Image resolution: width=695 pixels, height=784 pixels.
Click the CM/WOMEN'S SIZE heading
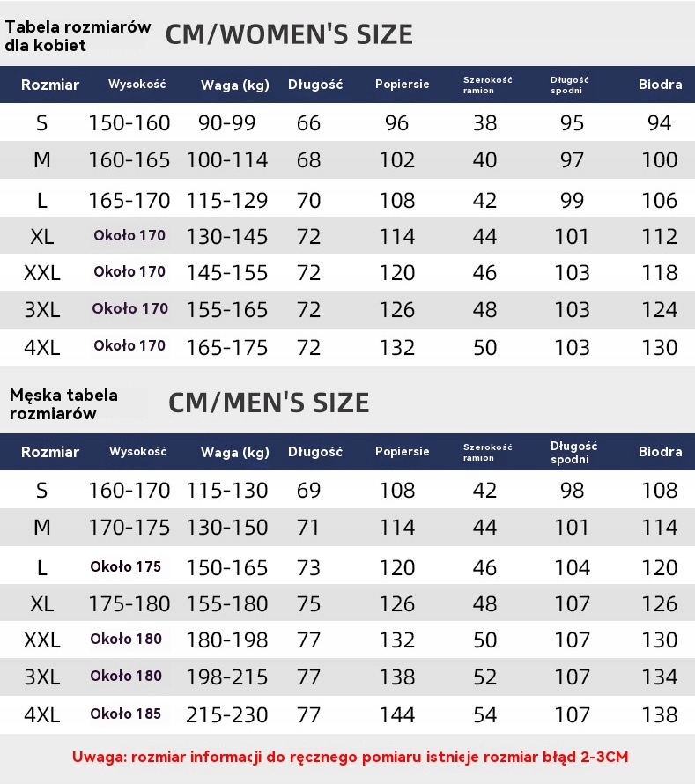pos(289,34)
